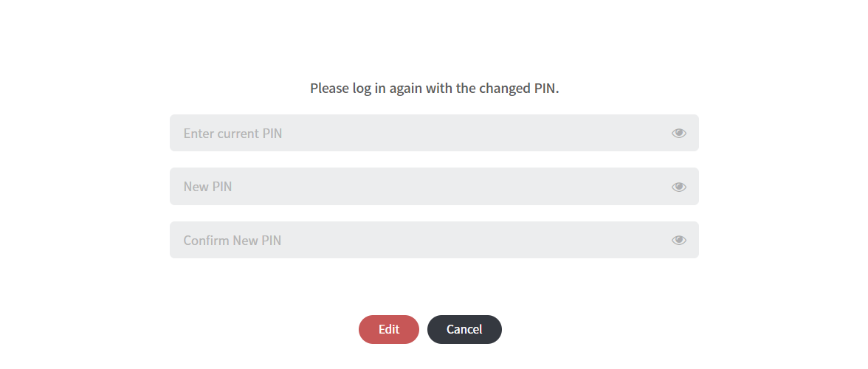The width and height of the screenshot is (868, 369).
Task: Unmask the Confirm New PIN entry
Action: [679, 240]
